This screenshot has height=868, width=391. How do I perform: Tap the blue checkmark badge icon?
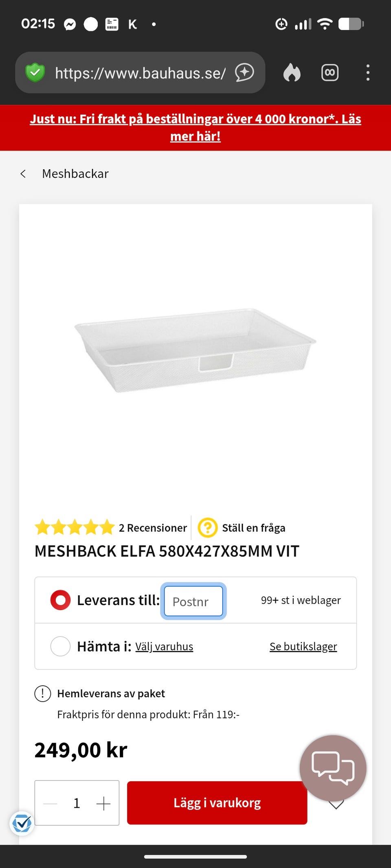22,824
